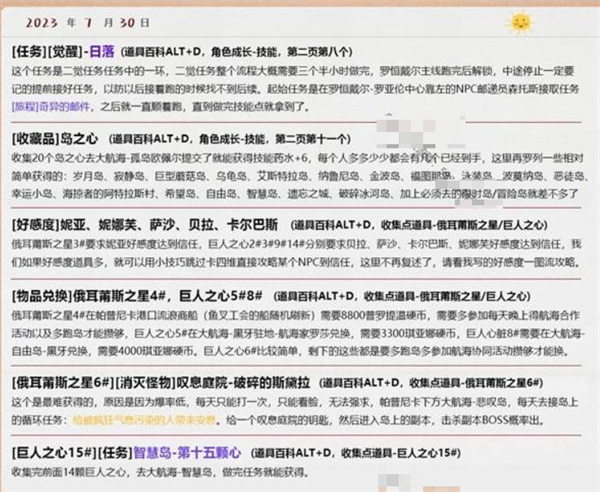The width and height of the screenshot is (600, 492).
Task: Click the date 2023年7月30日
Action: [88, 23]
